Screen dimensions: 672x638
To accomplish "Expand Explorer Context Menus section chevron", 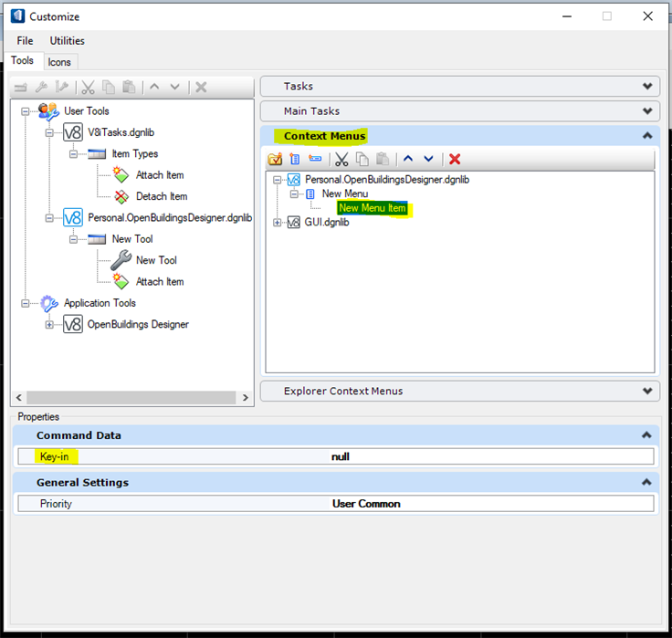I will click(x=647, y=391).
